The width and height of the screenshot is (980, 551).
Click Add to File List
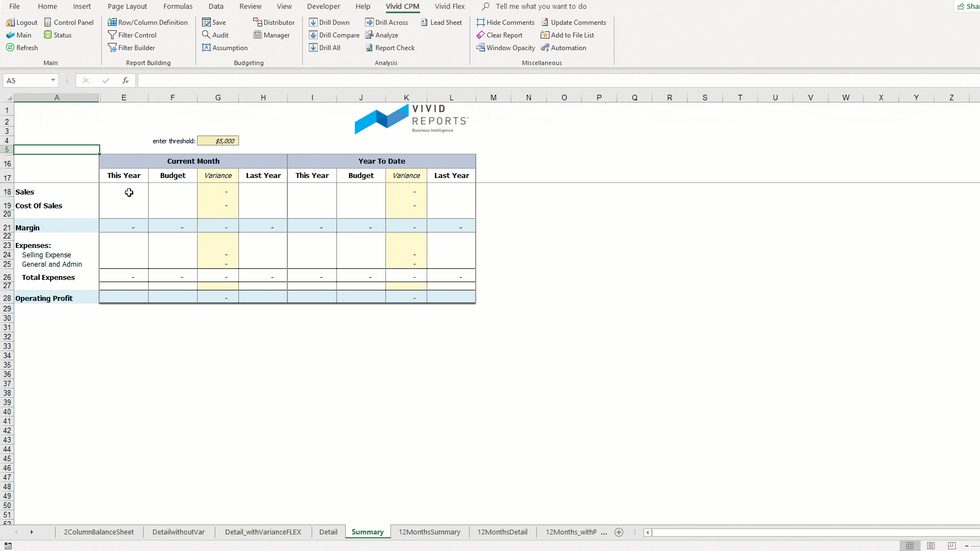coord(568,35)
